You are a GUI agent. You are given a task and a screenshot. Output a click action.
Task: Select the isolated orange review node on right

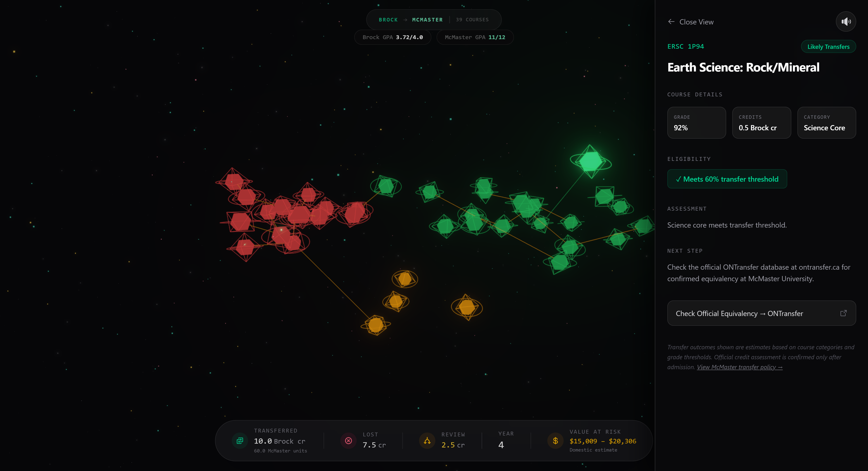click(x=467, y=307)
